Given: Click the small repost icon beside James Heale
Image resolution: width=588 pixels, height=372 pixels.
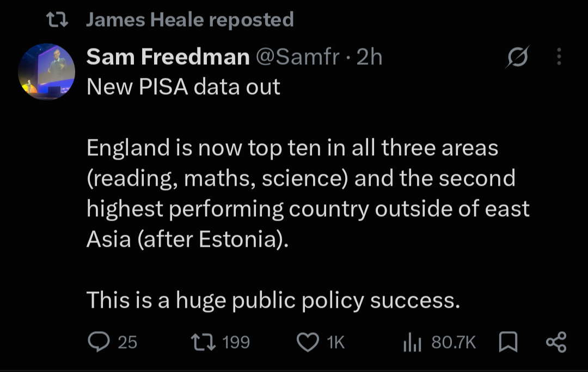Looking at the screenshot, I should 57,20.
